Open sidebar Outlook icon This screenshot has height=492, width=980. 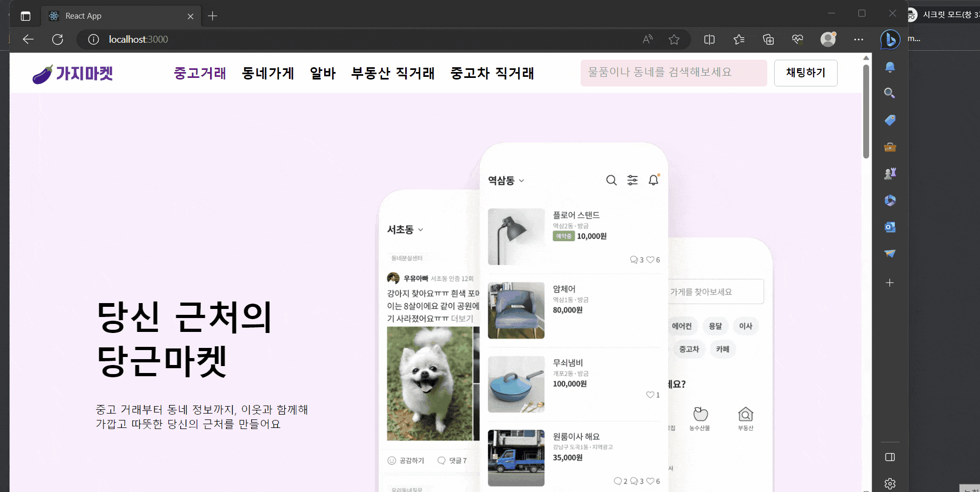pyautogui.click(x=890, y=227)
